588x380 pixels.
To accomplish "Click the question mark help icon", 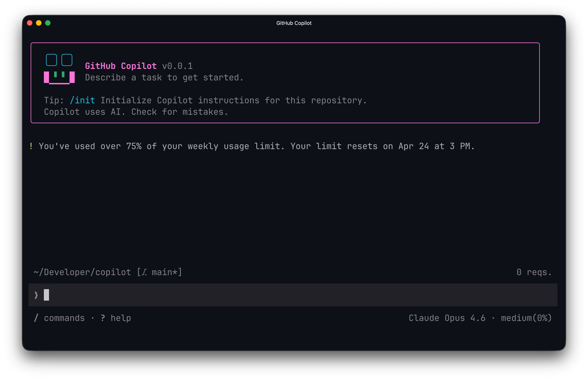I will (x=103, y=318).
